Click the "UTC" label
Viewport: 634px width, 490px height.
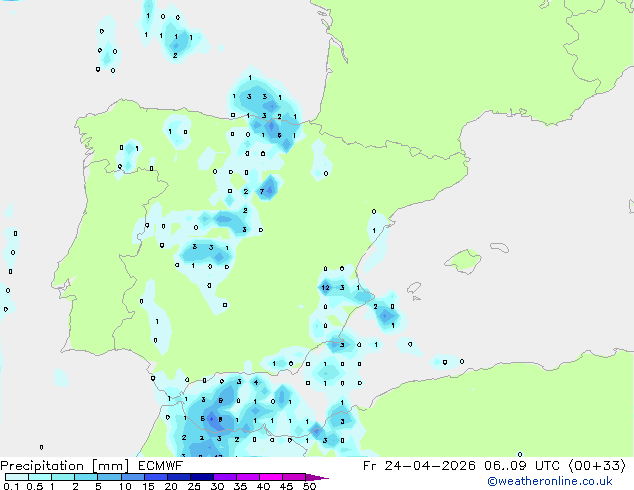[547, 466]
